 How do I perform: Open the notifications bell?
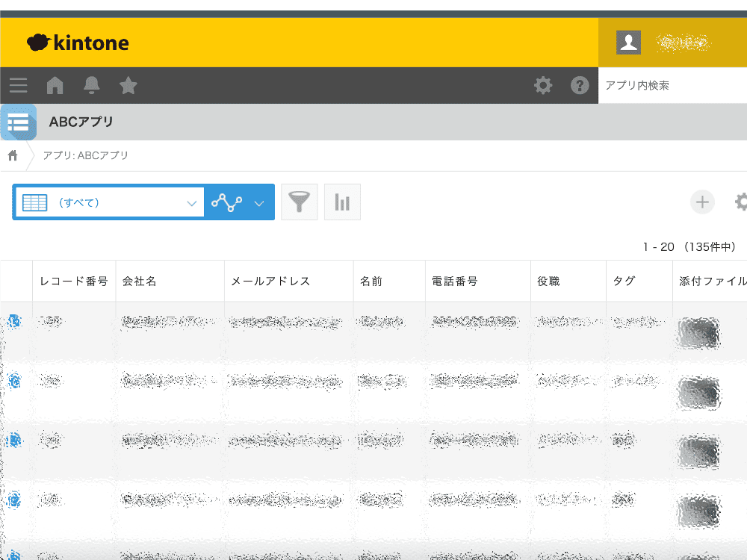tap(92, 85)
